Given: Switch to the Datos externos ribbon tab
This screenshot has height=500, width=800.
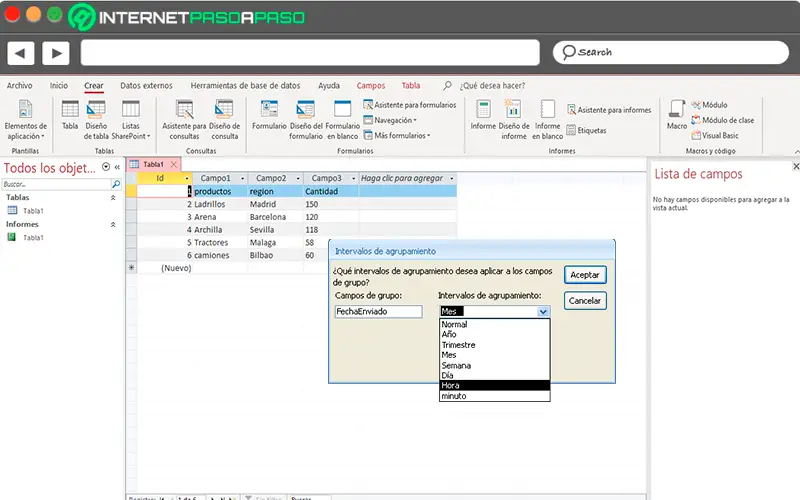Looking at the screenshot, I should pyautogui.click(x=146, y=86).
